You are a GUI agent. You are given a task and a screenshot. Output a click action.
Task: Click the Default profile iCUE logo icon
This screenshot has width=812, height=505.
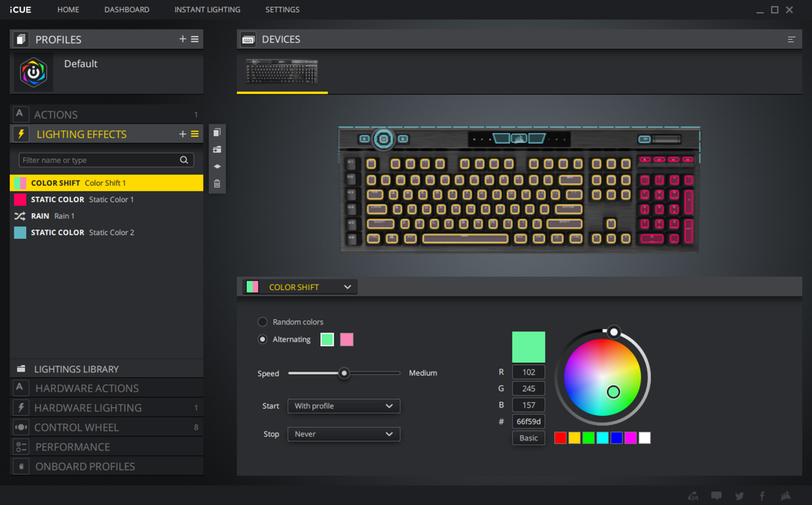(34, 72)
